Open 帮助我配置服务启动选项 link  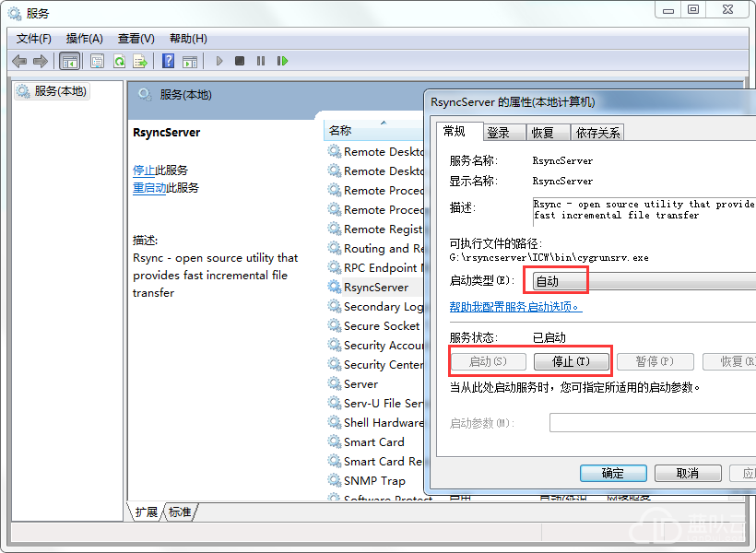pyautogui.click(x=515, y=307)
